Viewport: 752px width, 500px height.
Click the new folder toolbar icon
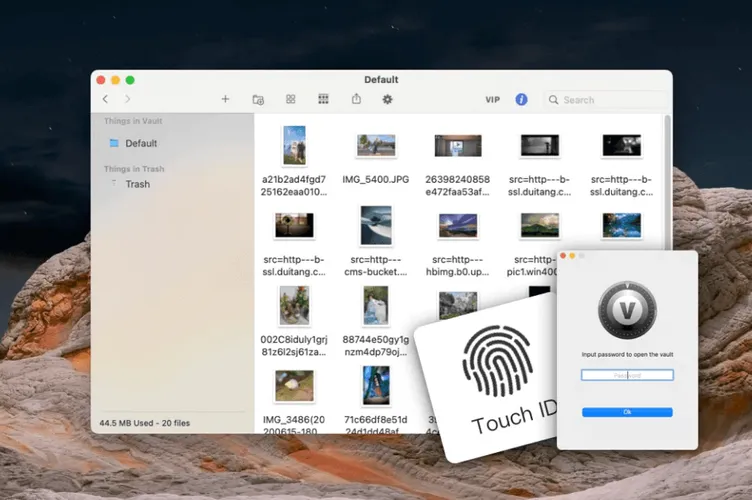tap(258, 99)
